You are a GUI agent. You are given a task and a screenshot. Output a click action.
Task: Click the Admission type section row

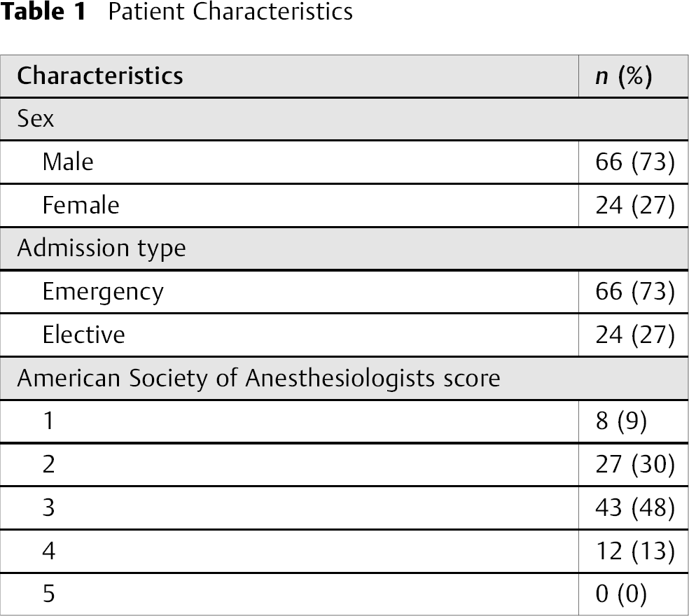[344, 248]
